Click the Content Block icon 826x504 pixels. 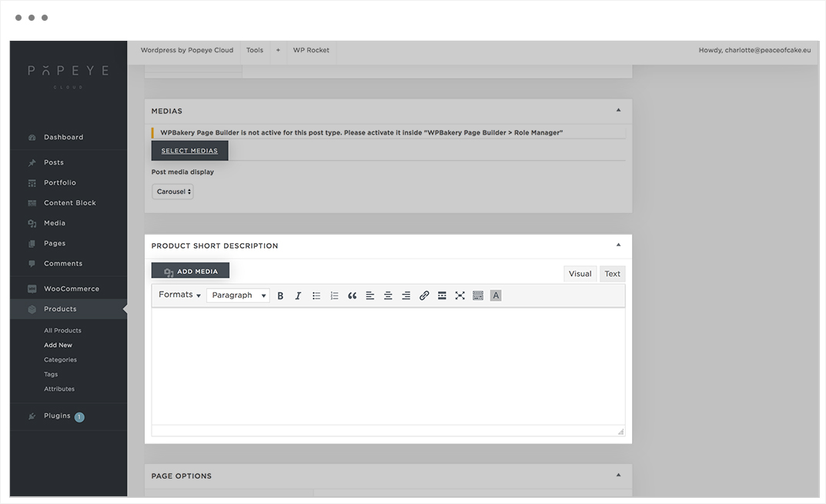32,203
